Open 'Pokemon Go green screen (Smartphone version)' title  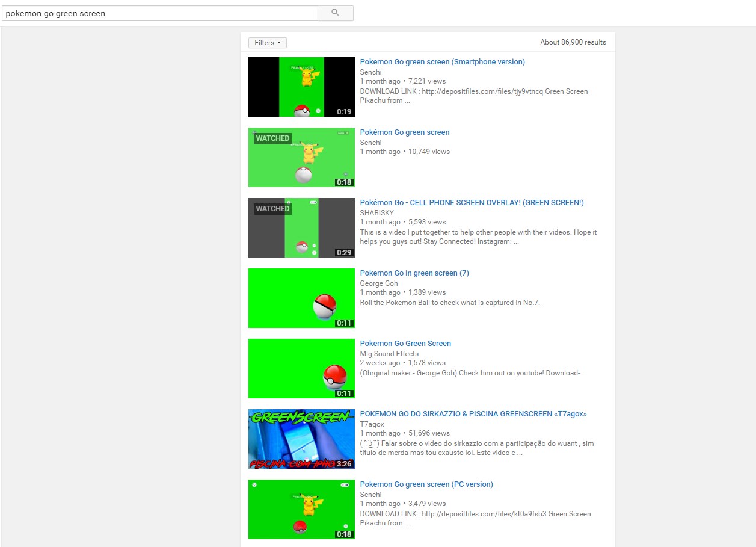(x=442, y=62)
